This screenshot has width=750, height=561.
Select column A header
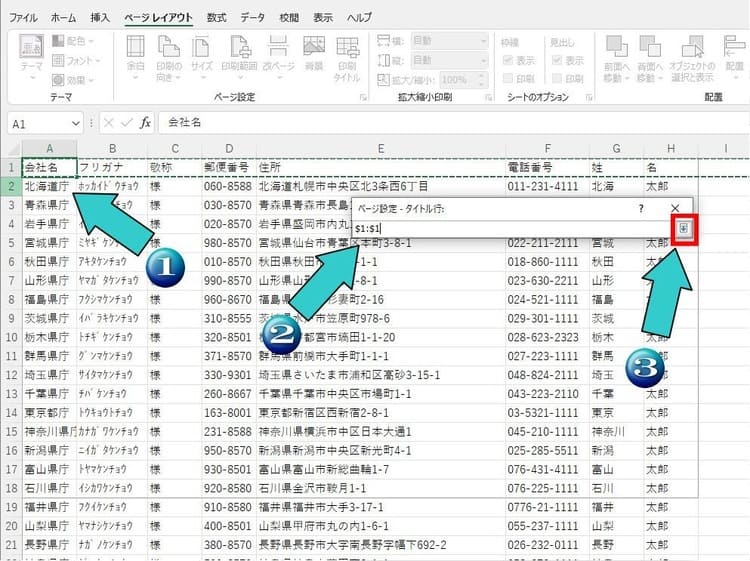pos(49,149)
